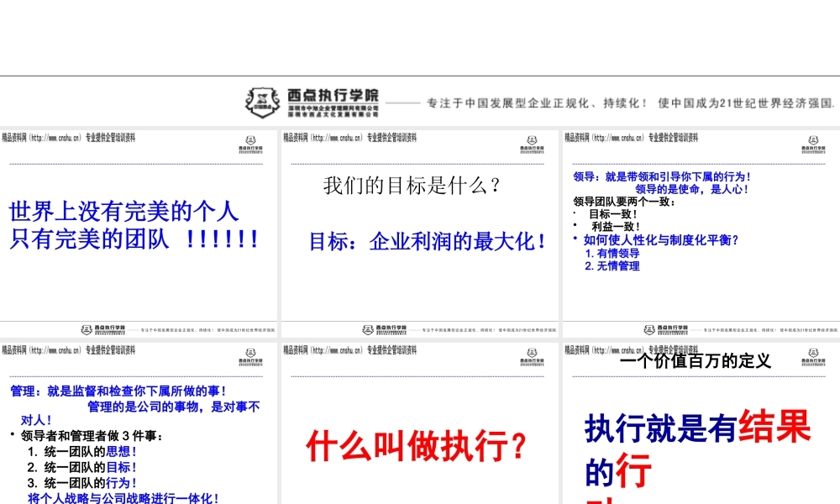Click corner logo on the 世界上没有完美的个人 slide
This screenshot has width=840, height=504.
pos(250,144)
